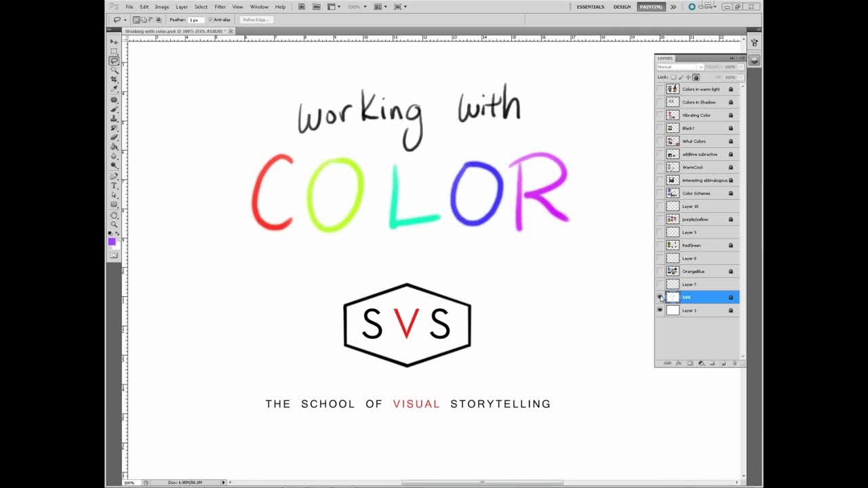Select the Eyedropper tool
Viewport: 868px width, 488px height.
click(x=114, y=89)
